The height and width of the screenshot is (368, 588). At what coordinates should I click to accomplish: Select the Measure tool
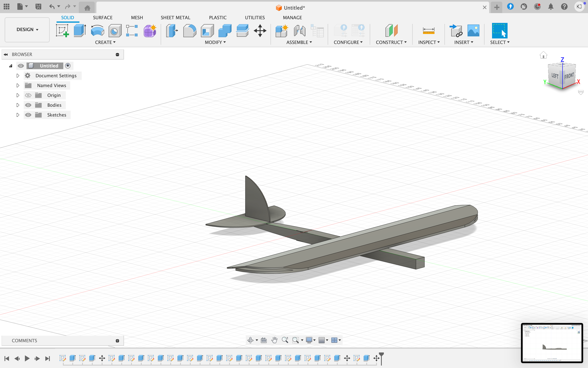coord(429,31)
